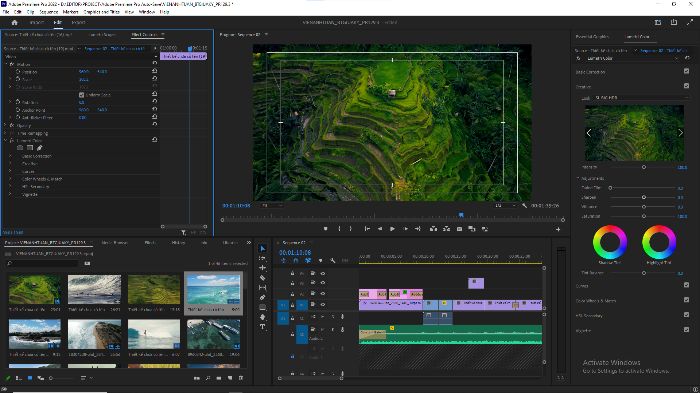Switch to the Essential Graphics panel tab
The height and width of the screenshot is (393, 700).
coord(592,37)
